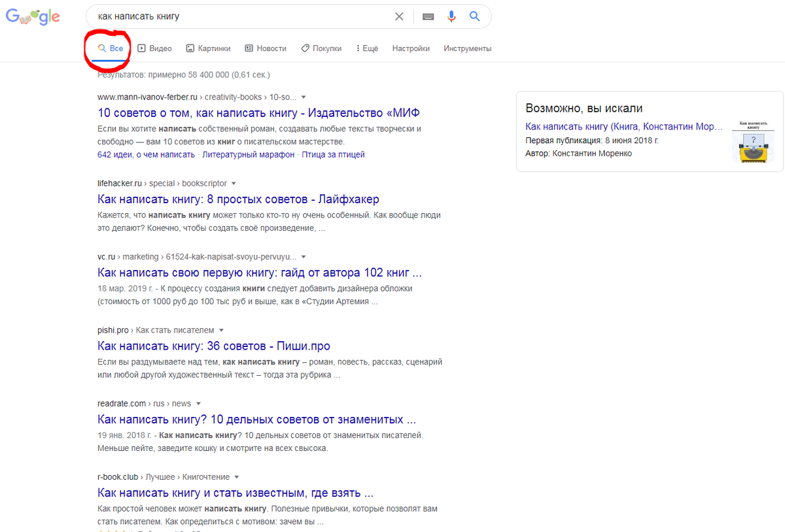The height and width of the screenshot is (532, 785).
Task: Follow the 'Птица за птицей' sitelink
Action: [x=334, y=155]
